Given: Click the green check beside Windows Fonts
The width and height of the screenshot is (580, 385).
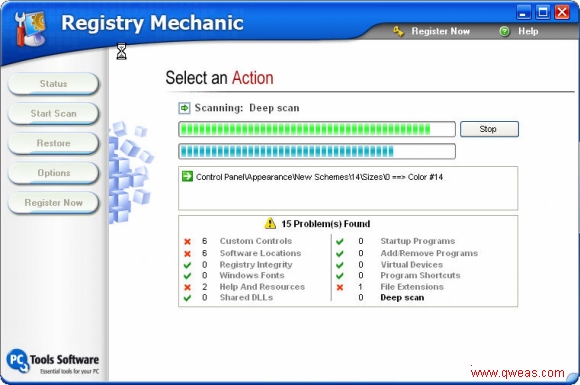Looking at the screenshot, I should coord(188,276).
